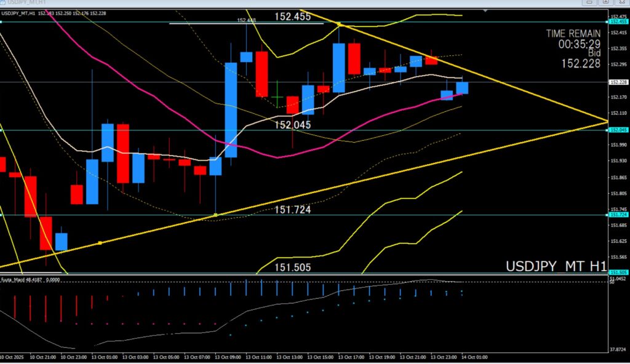Click the 13 Oct 15:00 time axis label
This screenshot has height=364, width=630.
point(319,357)
